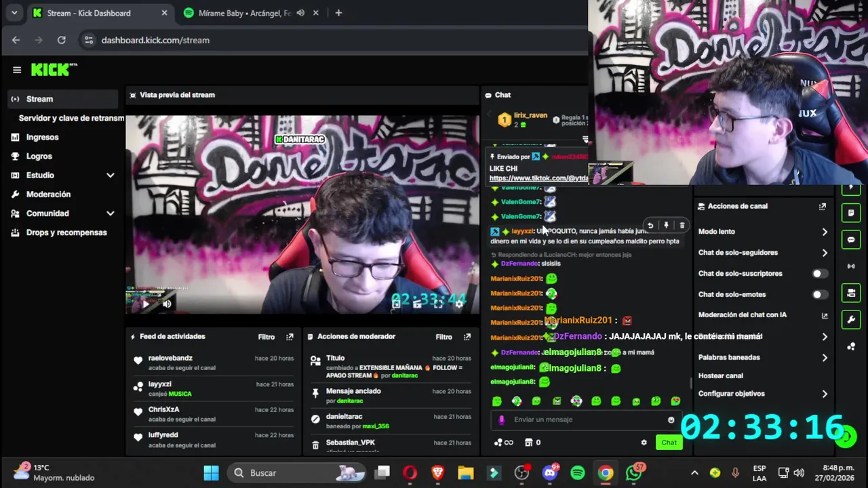Open Chrome tab search dropdown arrow
The width and height of the screenshot is (868, 488).
(14, 13)
